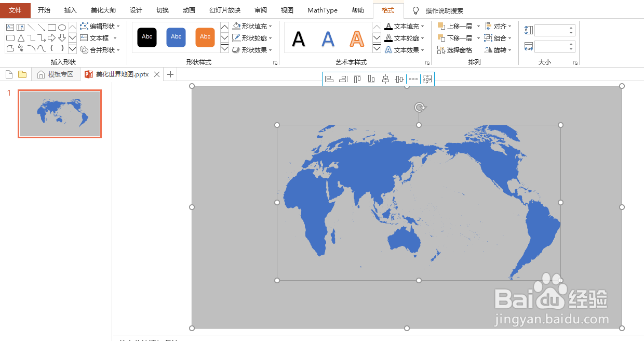Align left from floating toolbar

pyautogui.click(x=329, y=79)
